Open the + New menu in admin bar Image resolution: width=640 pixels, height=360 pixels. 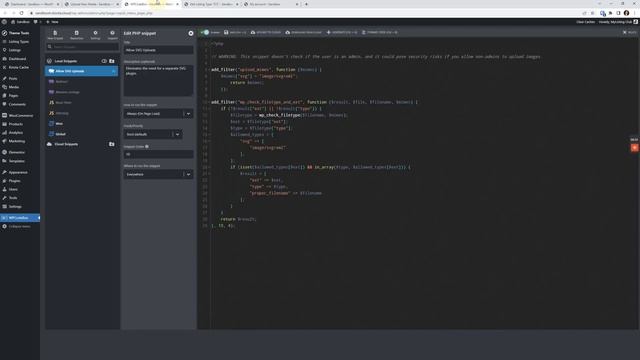(52, 22)
